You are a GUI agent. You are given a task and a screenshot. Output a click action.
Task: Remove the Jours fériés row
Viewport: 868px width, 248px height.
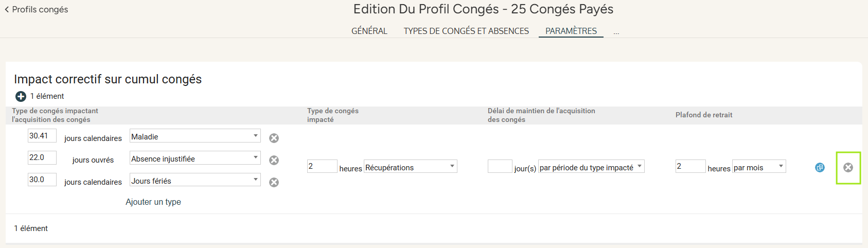coord(274,182)
